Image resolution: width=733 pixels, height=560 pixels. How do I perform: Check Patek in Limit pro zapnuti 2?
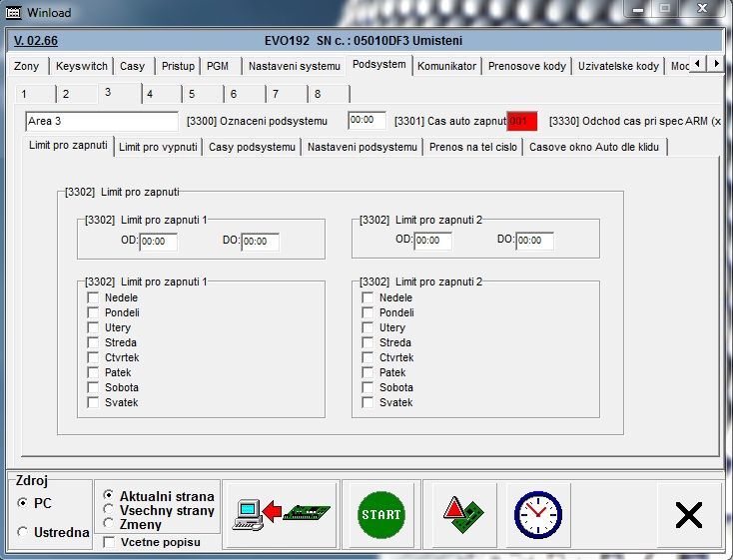click(367, 372)
